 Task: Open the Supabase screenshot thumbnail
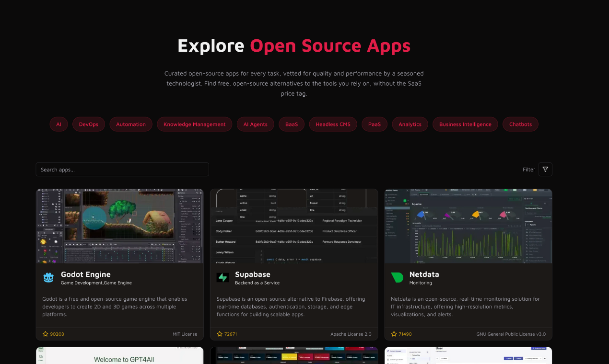[x=294, y=226]
